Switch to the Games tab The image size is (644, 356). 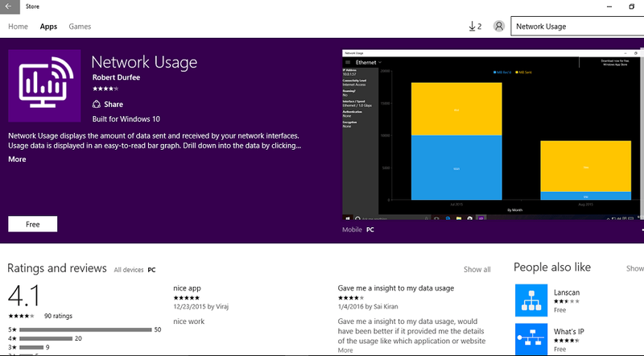pos(80,27)
